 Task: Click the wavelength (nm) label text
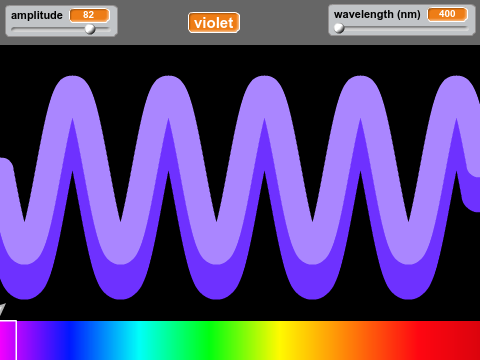coord(377,15)
